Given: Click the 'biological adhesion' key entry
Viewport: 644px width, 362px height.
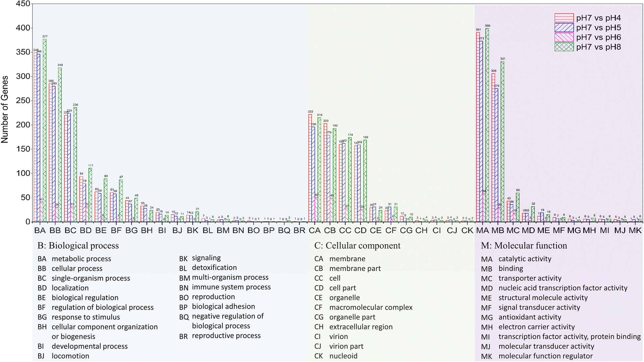Looking at the screenshot, I should (224, 306).
